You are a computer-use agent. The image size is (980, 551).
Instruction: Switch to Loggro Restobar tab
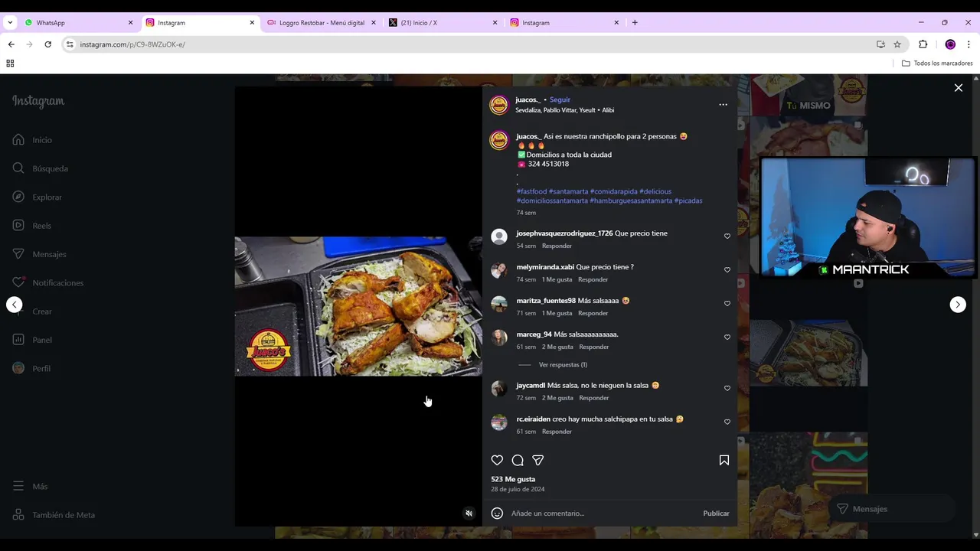[x=322, y=23]
